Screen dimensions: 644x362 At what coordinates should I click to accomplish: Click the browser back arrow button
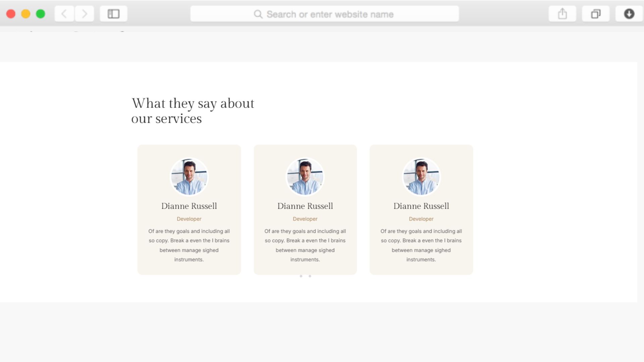[64, 14]
